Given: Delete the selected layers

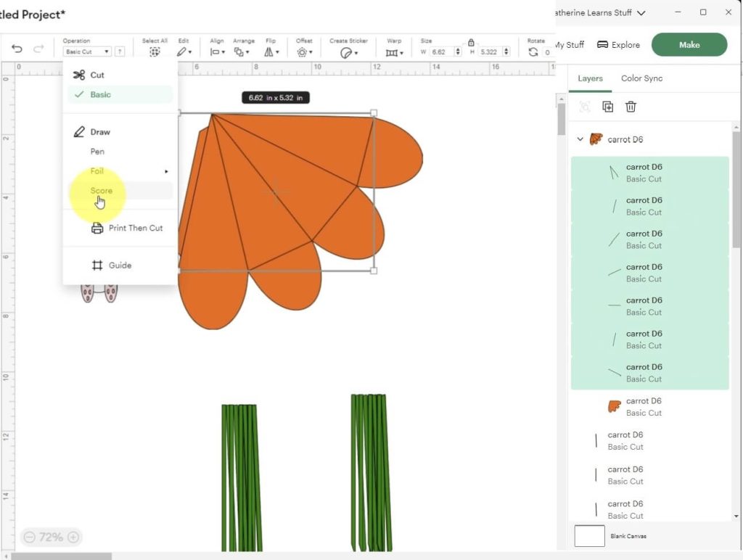Looking at the screenshot, I should coord(631,107).
